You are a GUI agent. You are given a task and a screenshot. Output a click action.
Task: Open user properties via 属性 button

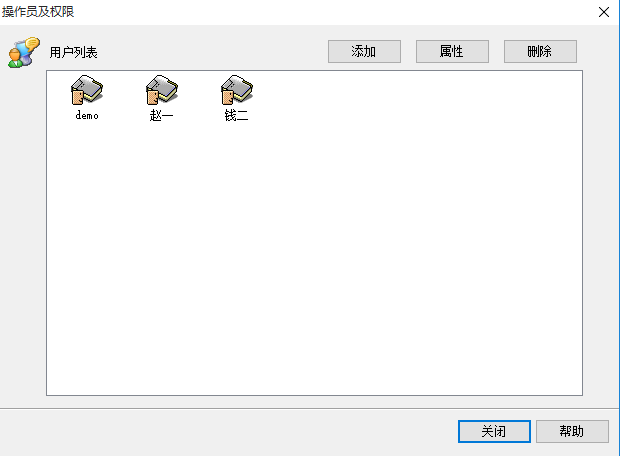point(452,51)
